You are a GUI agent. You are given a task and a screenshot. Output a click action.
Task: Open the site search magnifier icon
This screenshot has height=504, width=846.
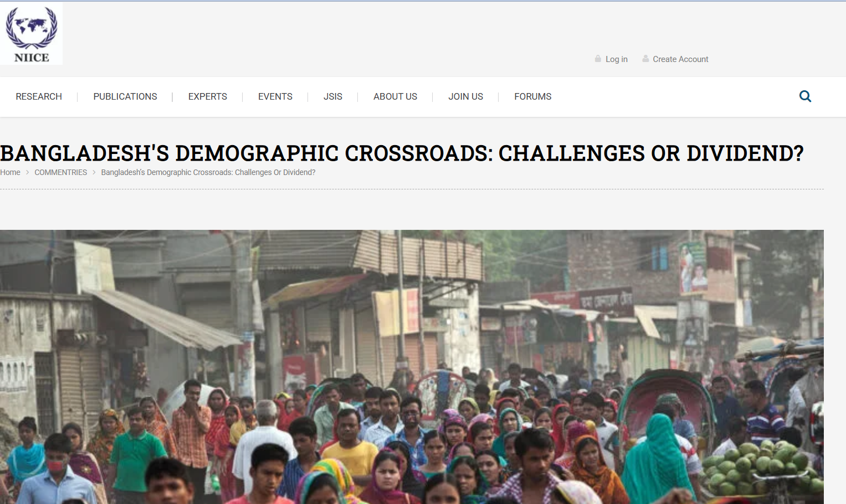pos(805,96)
